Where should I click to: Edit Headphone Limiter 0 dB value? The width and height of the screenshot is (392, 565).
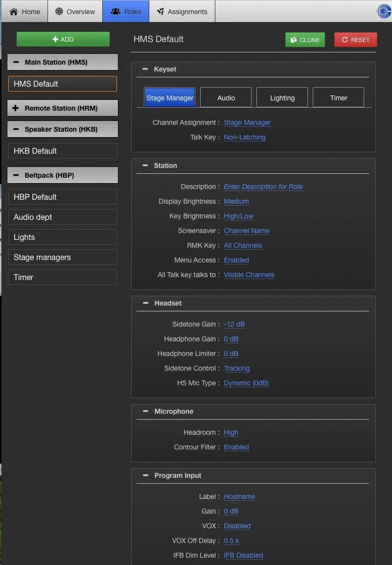pyautogui.click(x=231, y=354)
